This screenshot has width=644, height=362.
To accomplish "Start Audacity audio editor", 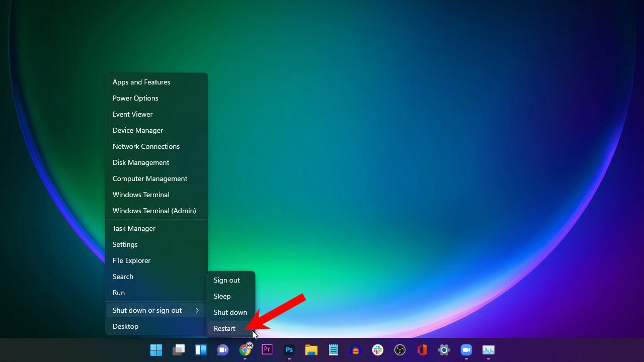I will (x=355, y=349).
